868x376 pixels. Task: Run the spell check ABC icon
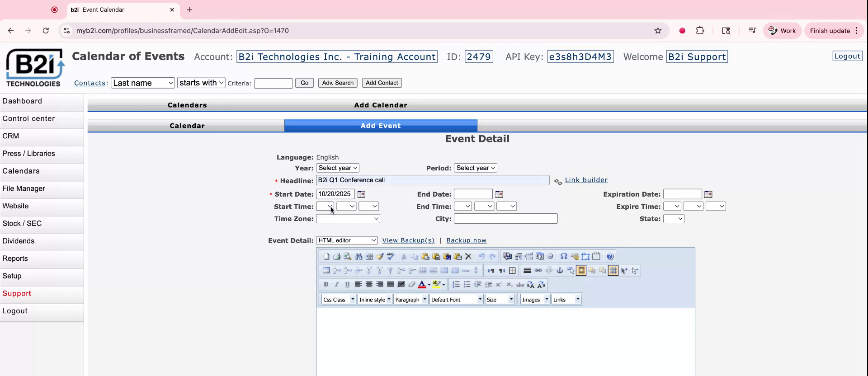point(391,256)
